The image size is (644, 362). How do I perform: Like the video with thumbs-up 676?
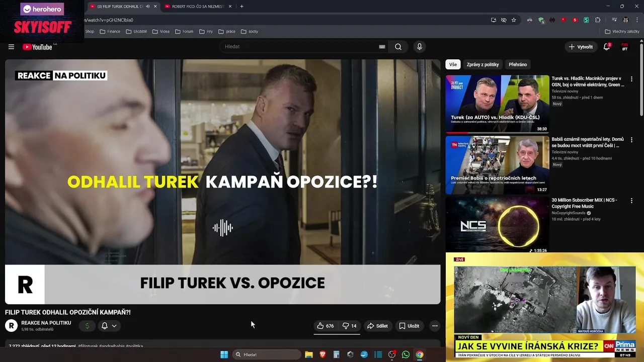325,326
